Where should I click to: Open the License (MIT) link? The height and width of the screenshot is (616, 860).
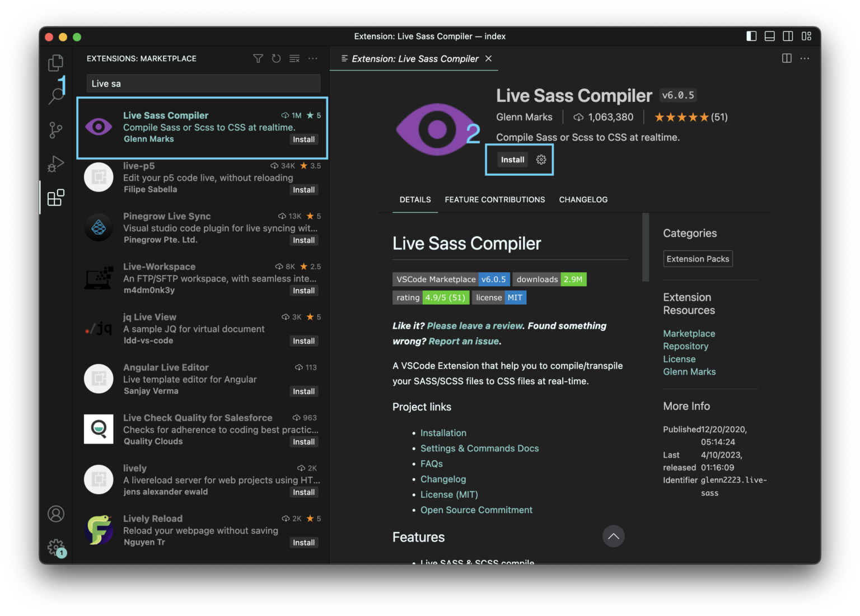coord(450,494)
